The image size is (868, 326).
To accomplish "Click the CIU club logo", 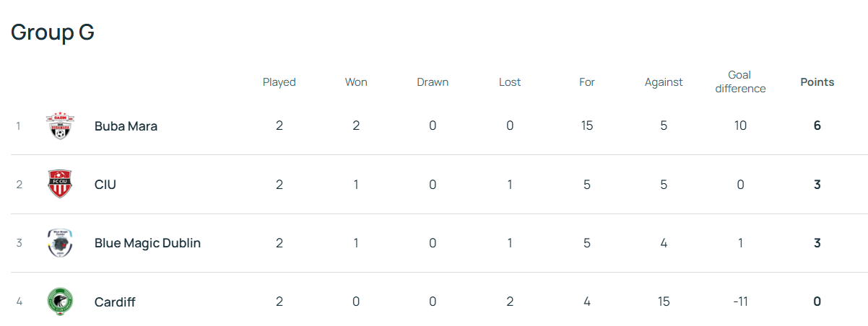I will (x=60, y=184).
